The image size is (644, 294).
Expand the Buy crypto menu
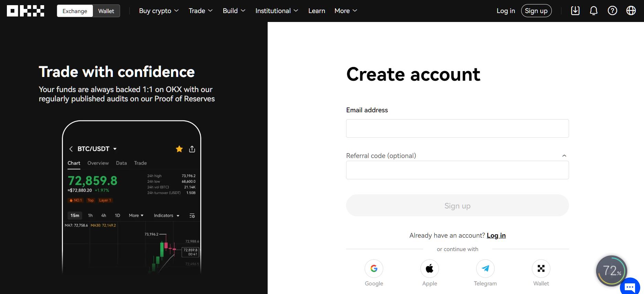click(x=159, y=11)
